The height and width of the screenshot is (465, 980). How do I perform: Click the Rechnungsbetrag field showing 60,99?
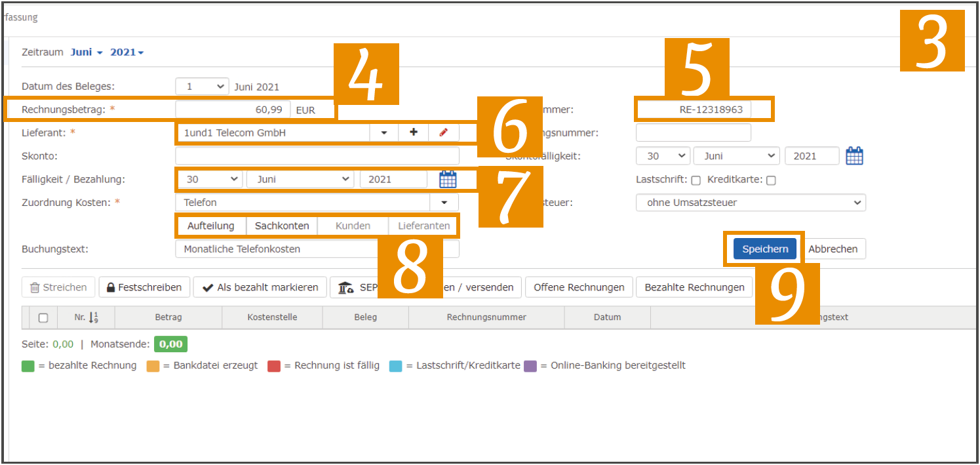click(x=233, y=110)
